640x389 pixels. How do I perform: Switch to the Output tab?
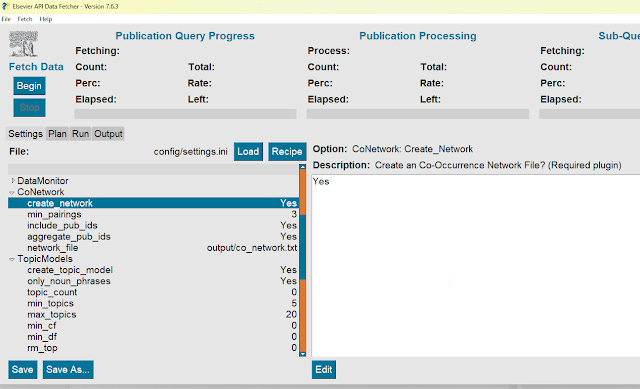(108, 133)
